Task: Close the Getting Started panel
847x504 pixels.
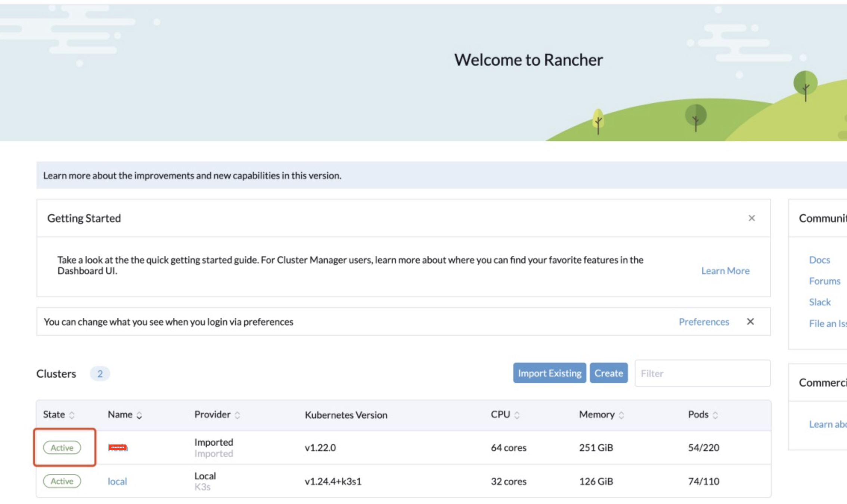Action: 751,218
